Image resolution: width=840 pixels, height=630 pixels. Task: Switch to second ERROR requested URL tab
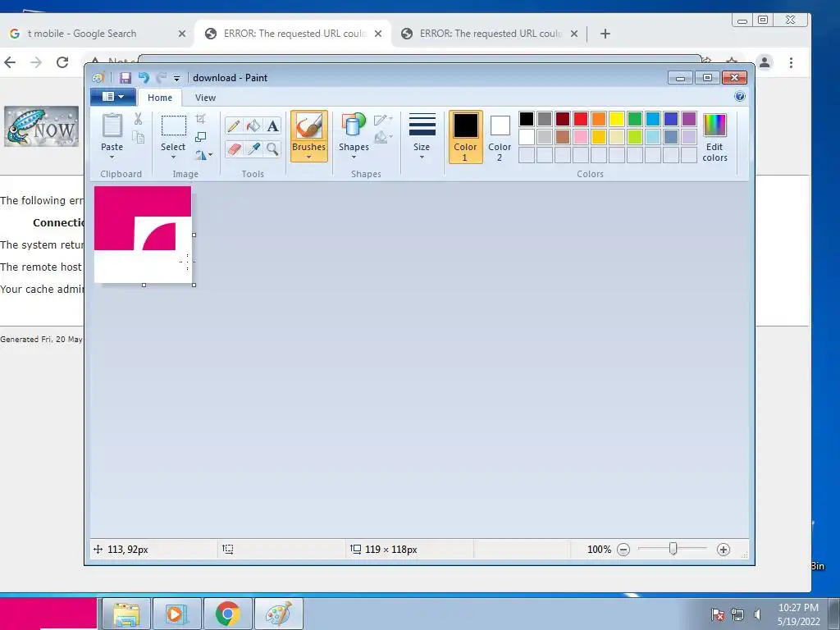[x=491, y=33]
